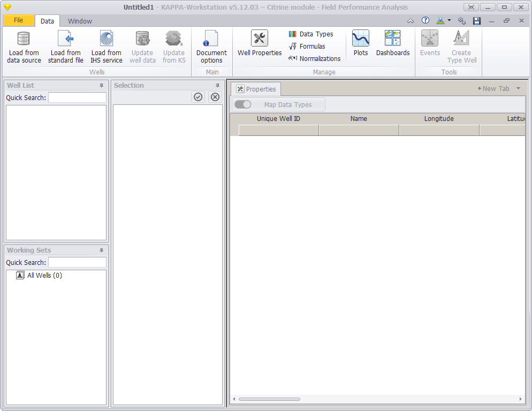Screen dimensions: 532x411
Task: Sort by Longitude column header
Action: [x=439, y=118]
